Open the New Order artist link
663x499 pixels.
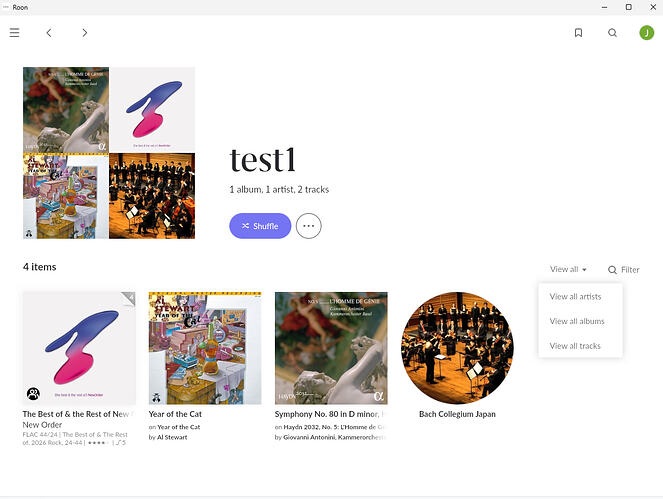pos(42,425)
